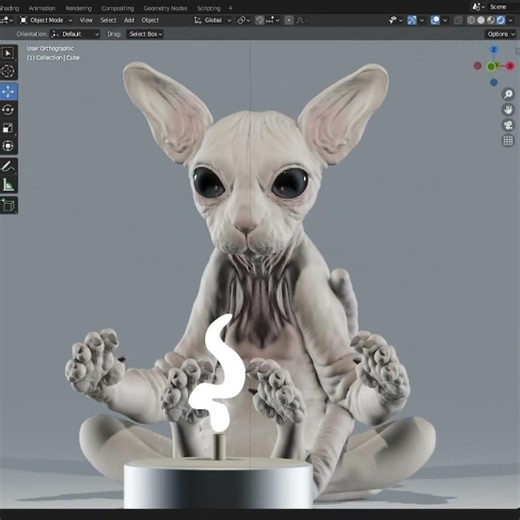Switch to the Rendering workspace tab

pyautogui.click(x=78, y=8)
